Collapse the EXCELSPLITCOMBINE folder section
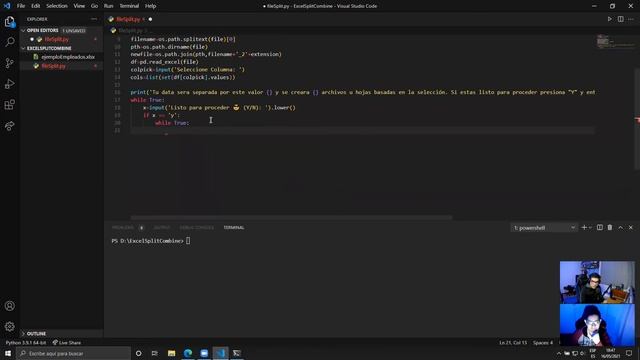The width and height of the screenshot is (640, 360). [49, 48]
